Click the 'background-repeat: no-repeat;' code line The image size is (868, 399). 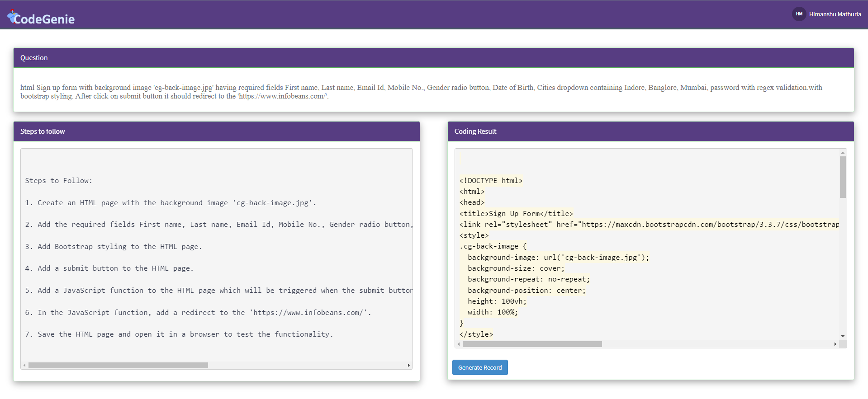[x=529, y=279]
